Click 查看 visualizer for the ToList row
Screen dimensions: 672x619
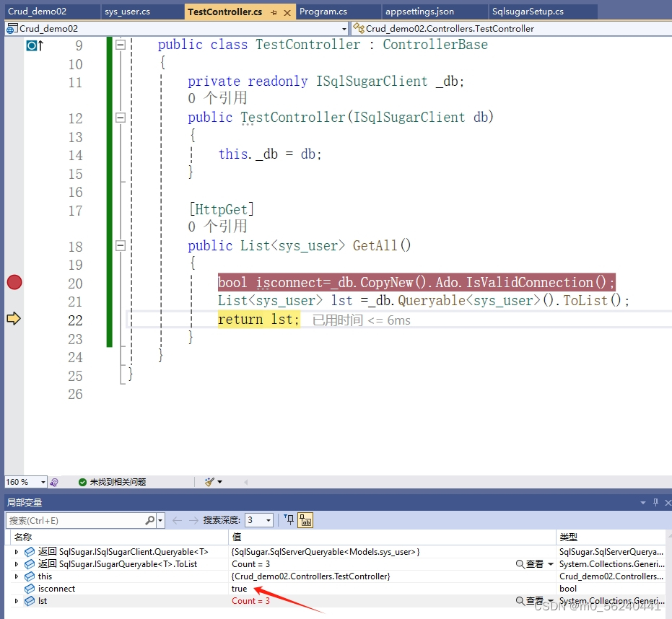tap(529, 564)
